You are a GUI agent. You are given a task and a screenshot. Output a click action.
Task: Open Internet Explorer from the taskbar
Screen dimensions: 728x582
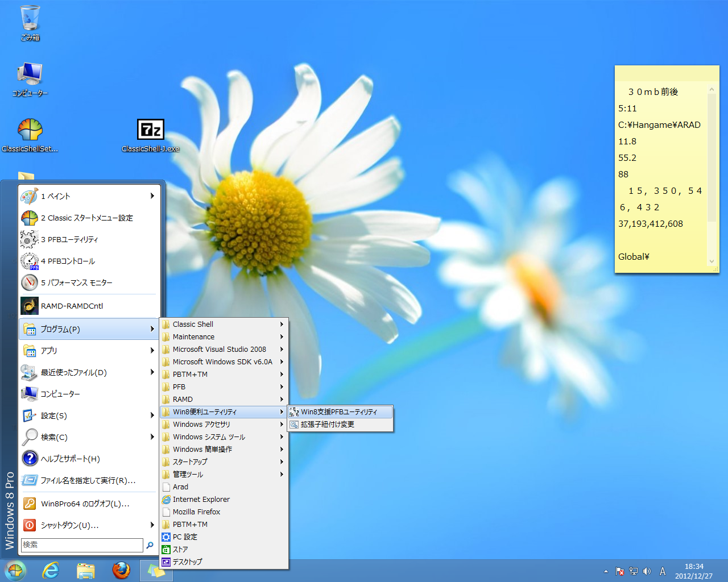tap(51, 570)
